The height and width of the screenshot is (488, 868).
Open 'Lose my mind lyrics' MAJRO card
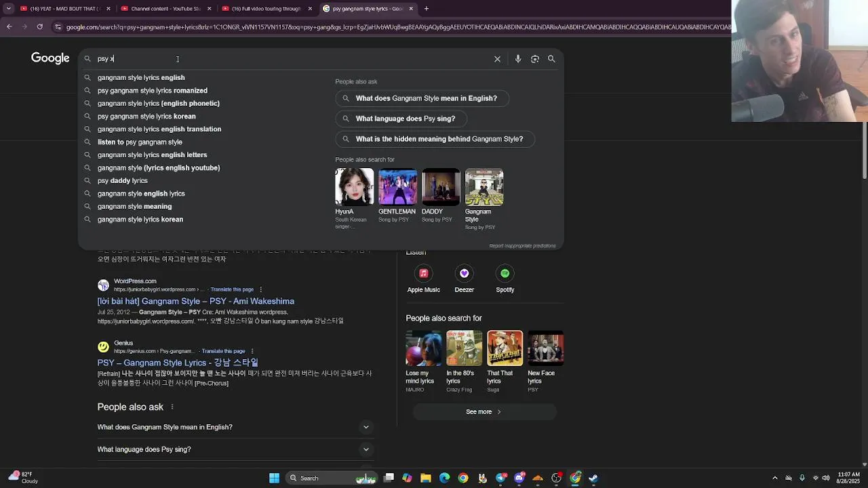[x=423, y=361]
